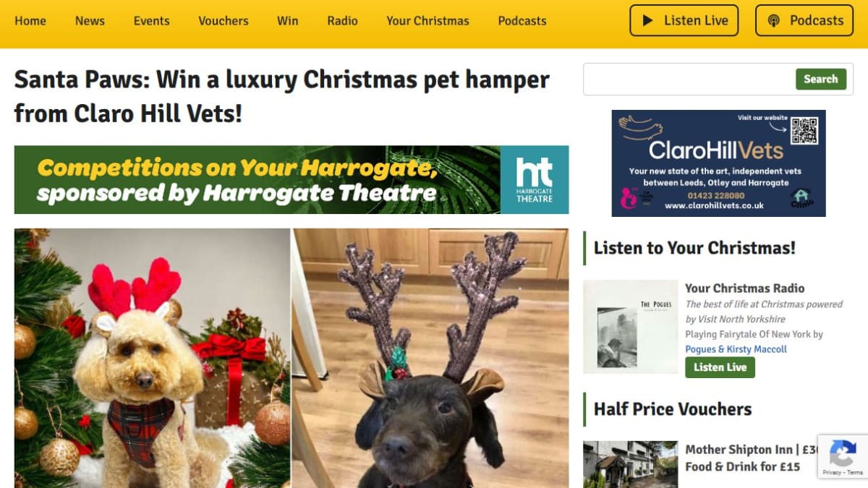Screen dimensions: 868x488
Task: Open Podcasts in the navigation menu
Action: click(522, 20)
